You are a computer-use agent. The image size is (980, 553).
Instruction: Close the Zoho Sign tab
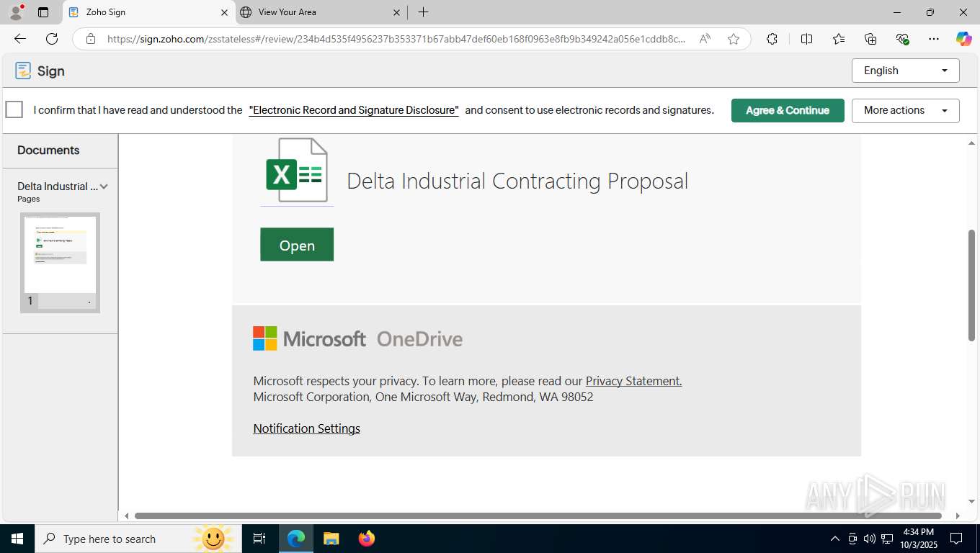[223, 12]
